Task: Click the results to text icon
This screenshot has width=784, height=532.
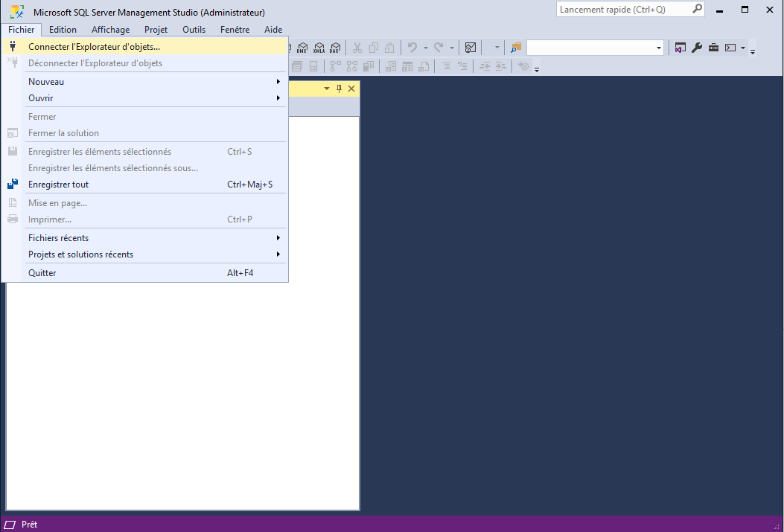Action: click(391, 66)
